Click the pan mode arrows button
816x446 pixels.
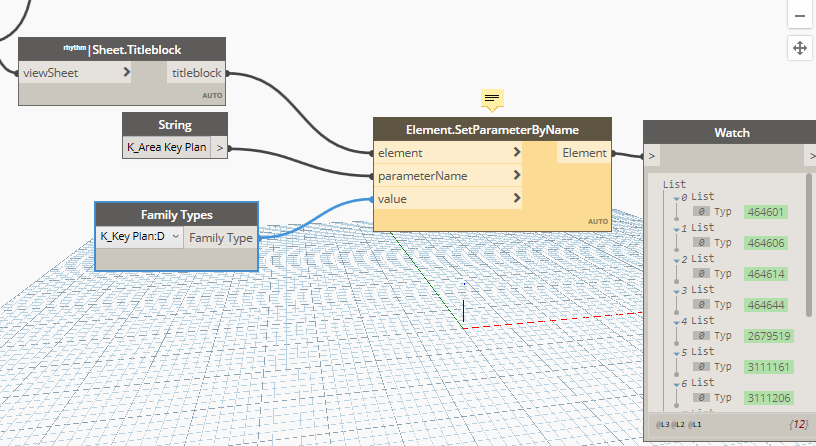[x=800, y=48]
